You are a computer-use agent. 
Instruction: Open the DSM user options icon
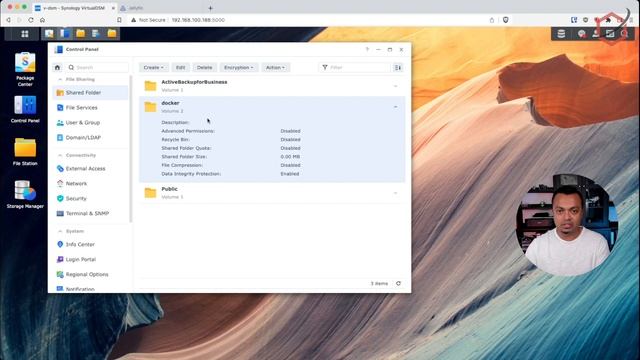[x=596, y=34]
